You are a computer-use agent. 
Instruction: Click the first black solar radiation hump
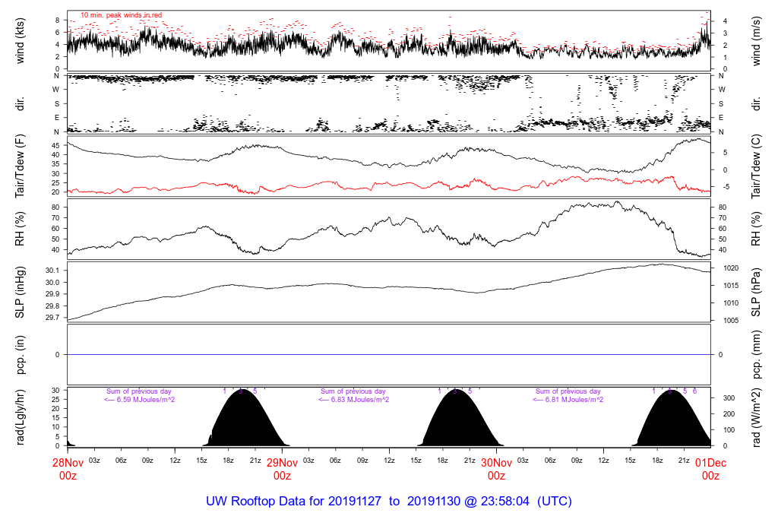242,422
